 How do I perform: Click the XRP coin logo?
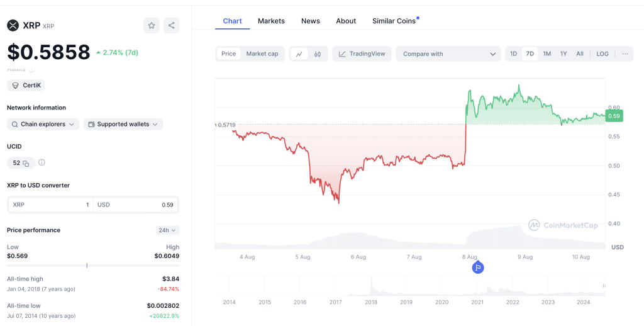pos(13,25)
